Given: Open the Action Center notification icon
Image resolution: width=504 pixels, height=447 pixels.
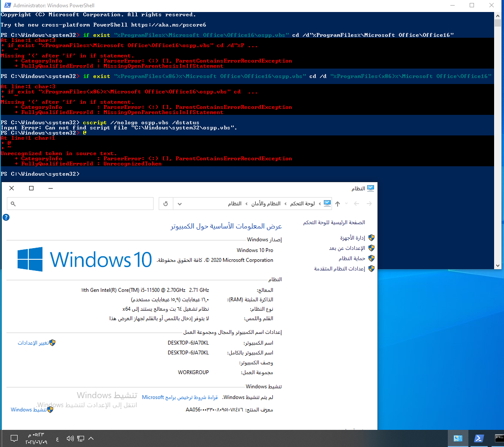Looking at the screenshot, I should pos(14,438).
